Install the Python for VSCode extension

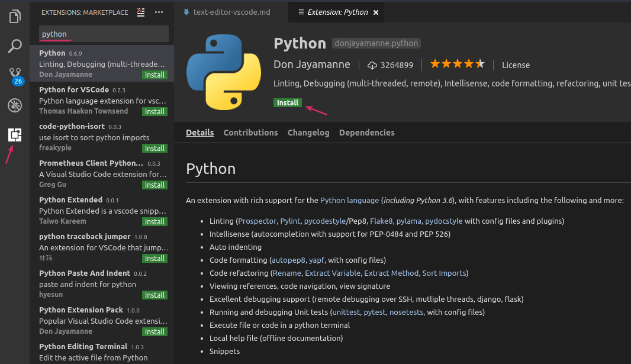(154, 111)
